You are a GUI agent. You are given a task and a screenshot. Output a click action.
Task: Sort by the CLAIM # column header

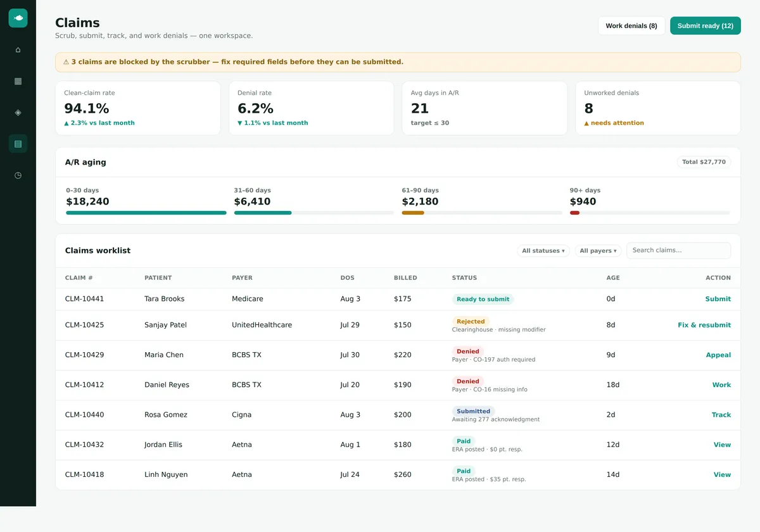coord(79,278)
